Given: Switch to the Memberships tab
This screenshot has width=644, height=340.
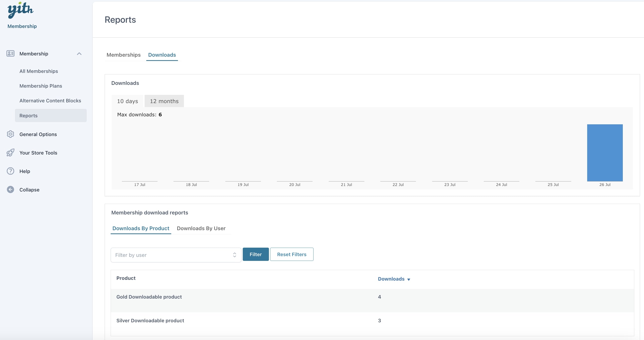Looking at the screenshot, I should point(124,55).
